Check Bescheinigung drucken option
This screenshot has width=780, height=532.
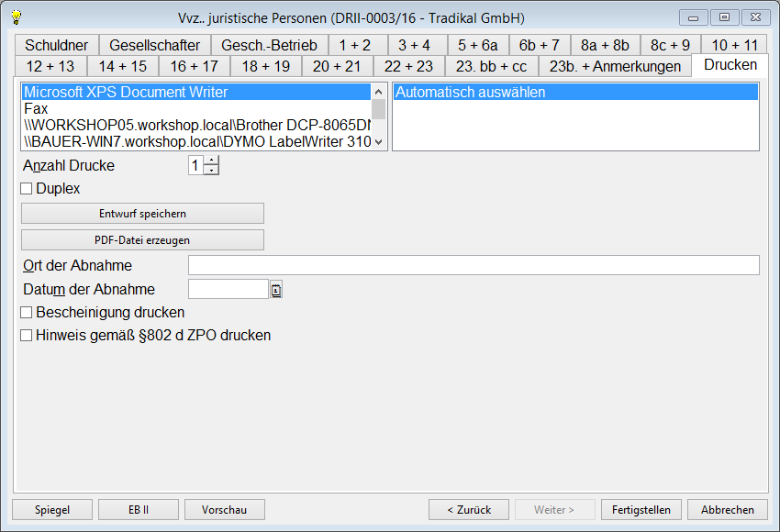pos(27,313)
